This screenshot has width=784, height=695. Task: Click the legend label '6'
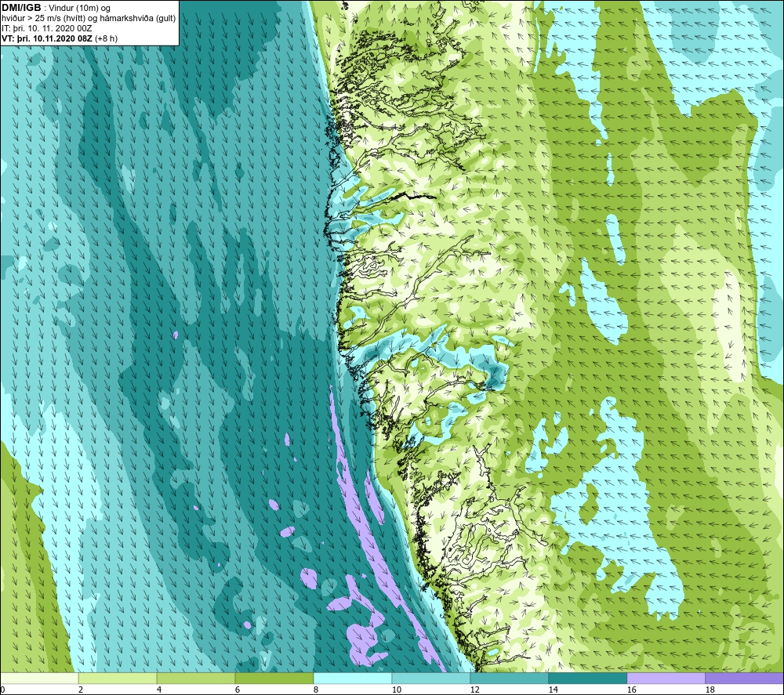pyautogui.click(x=238, y=690)
